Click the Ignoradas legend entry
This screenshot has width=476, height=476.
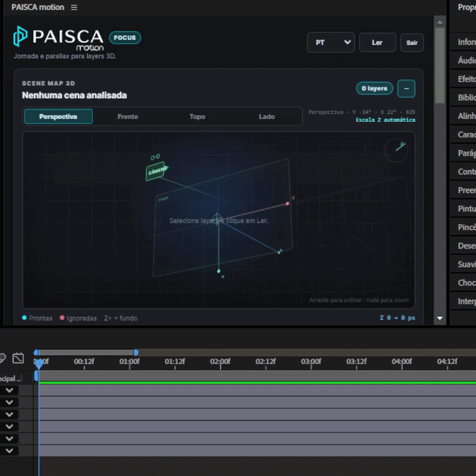tap(79, 318)
